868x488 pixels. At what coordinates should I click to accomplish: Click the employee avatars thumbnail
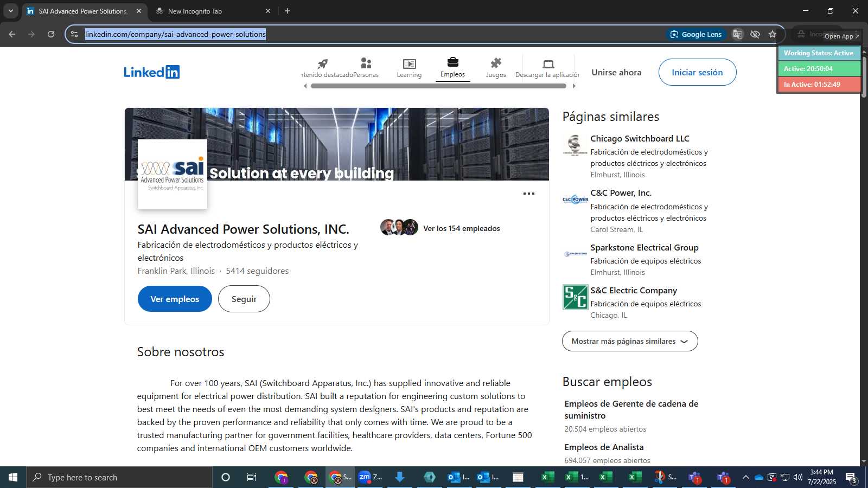click(399, 227)
